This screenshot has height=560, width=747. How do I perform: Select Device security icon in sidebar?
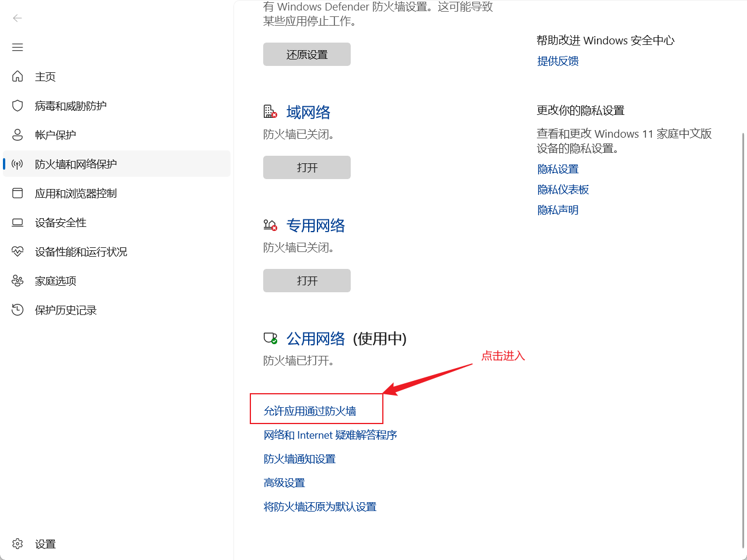(18, 222)
